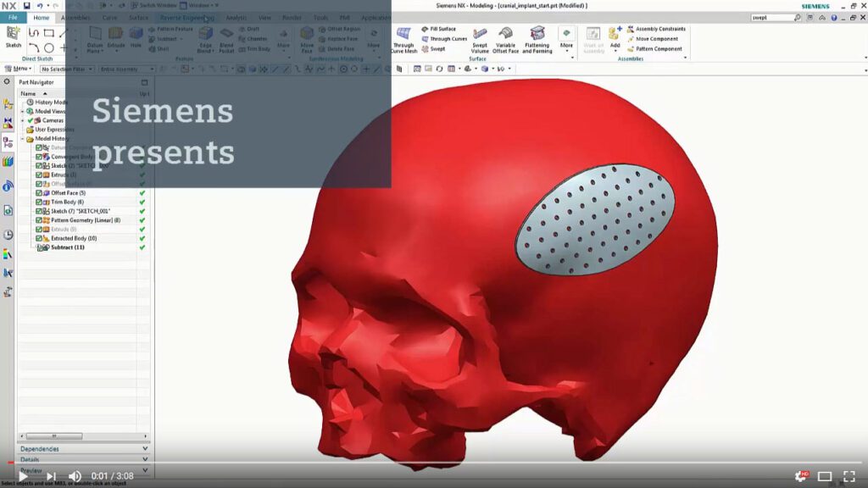Click the resource bar options gear icon
Viewport: 868px width, 488px height.
coord(7,82)
